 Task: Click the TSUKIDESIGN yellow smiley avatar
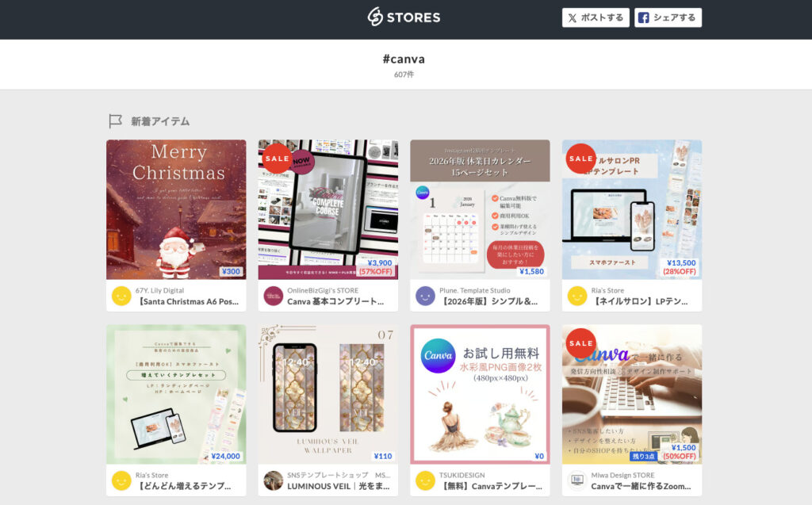click(x=425, y=480)
